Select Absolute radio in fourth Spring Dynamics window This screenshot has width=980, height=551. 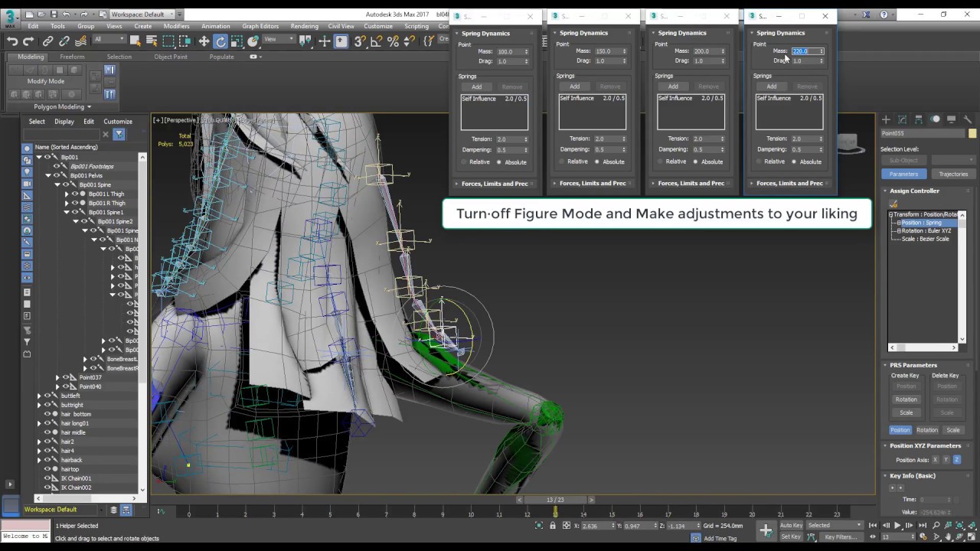tap(793, 161)
